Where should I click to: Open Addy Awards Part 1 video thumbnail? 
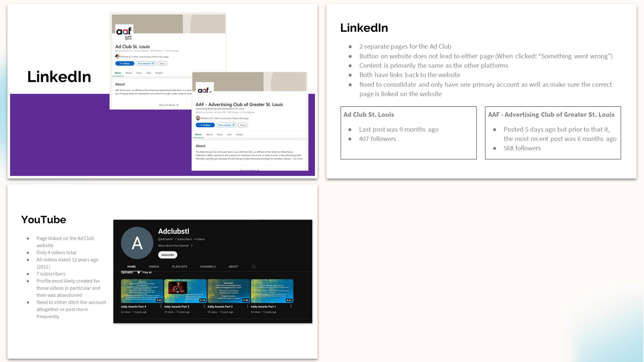tap(272, 291)
